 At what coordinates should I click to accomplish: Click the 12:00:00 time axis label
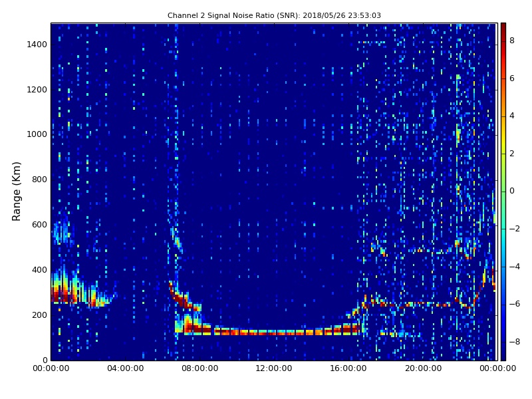274,368
